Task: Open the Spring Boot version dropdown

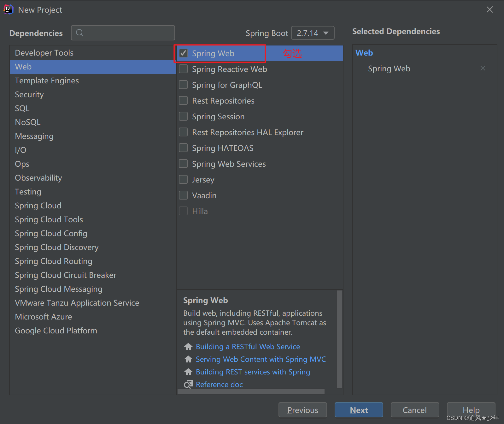Action: click(313, 33)
